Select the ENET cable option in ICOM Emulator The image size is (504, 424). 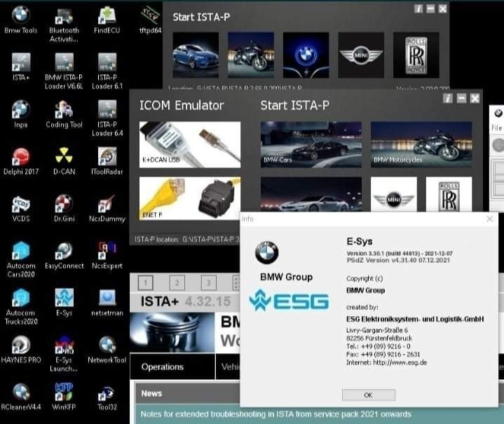pos(190,198)
